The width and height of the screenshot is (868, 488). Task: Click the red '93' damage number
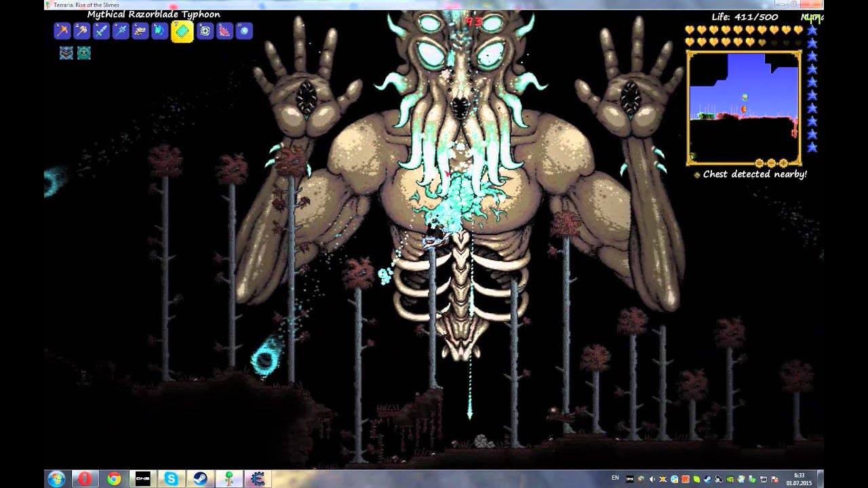tap(473, 22)
